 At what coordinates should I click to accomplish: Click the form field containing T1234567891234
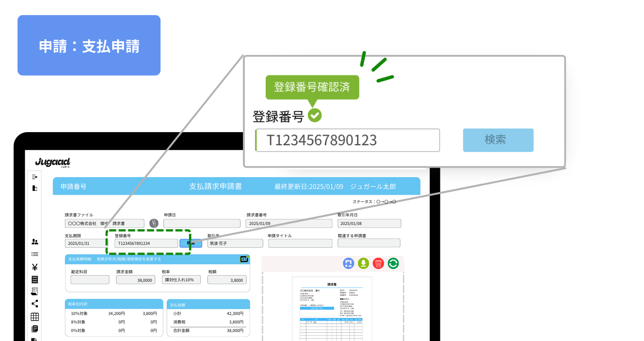(146, 243)
